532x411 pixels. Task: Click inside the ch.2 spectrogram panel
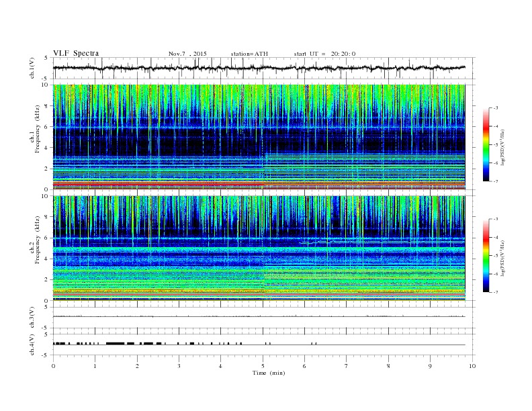(259, 248)
